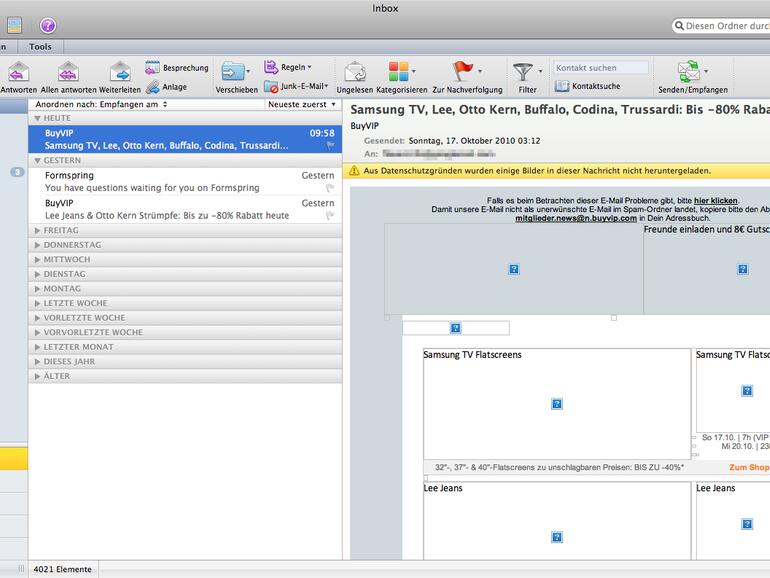Viewport: 770px width, 578px height.
Task: Expand the ÄLTER group
Action: click(37, 376)
